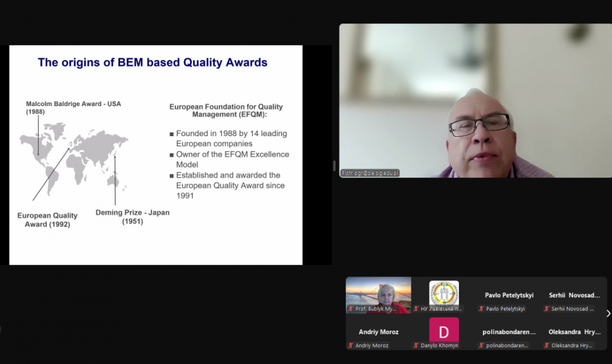Select Serhii Novosad participant tile

574,295
